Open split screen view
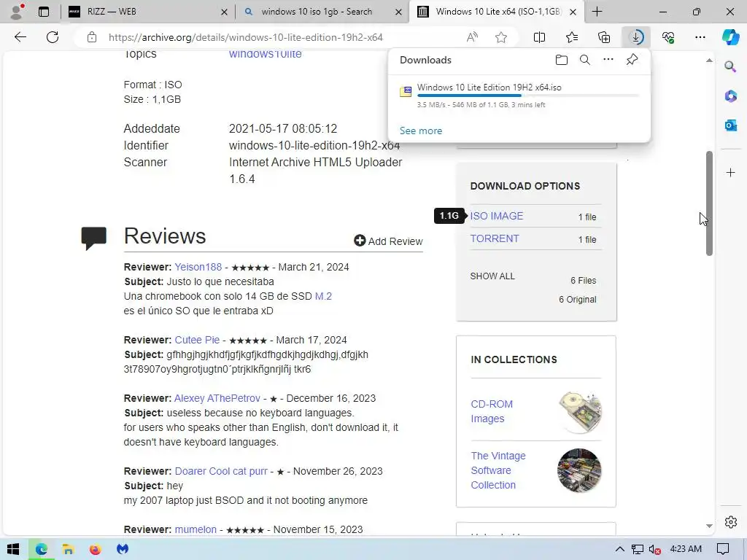 pyautogui.click(x=539, y=37)
